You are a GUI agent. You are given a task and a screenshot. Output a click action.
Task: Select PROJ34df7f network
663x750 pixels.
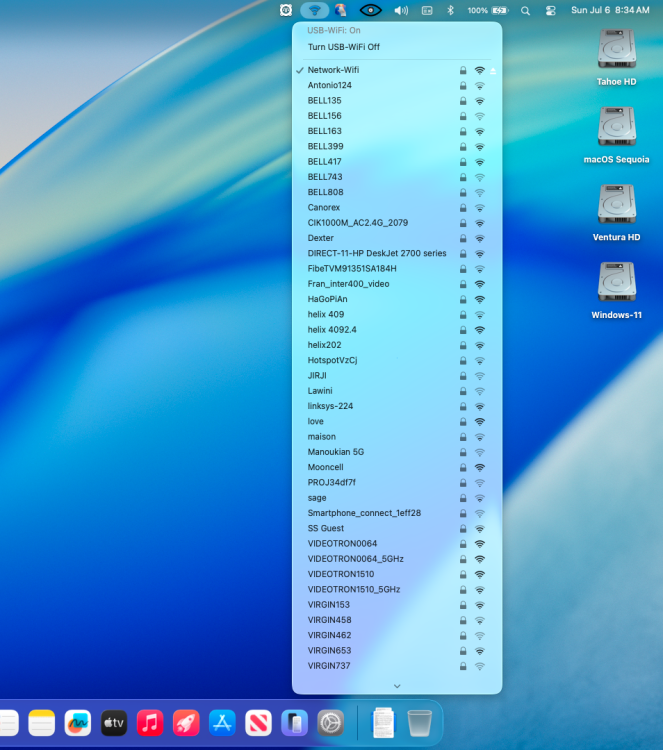(397, 483)
